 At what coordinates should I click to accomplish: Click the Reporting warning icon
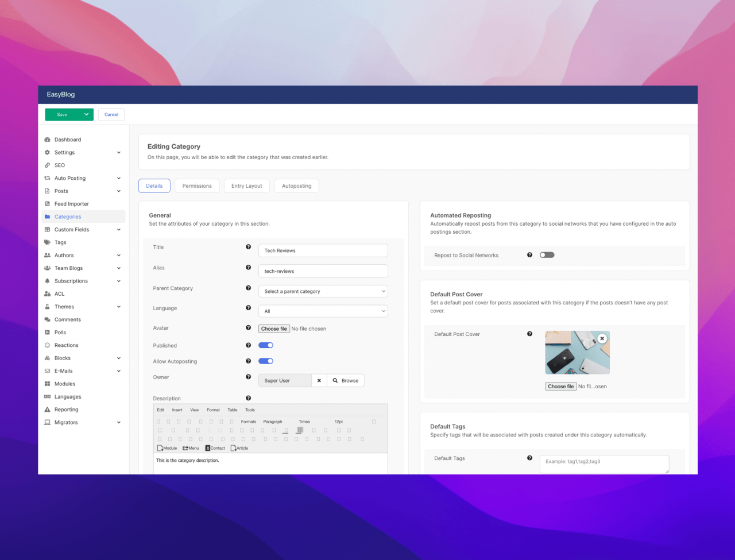click(47, 410)
